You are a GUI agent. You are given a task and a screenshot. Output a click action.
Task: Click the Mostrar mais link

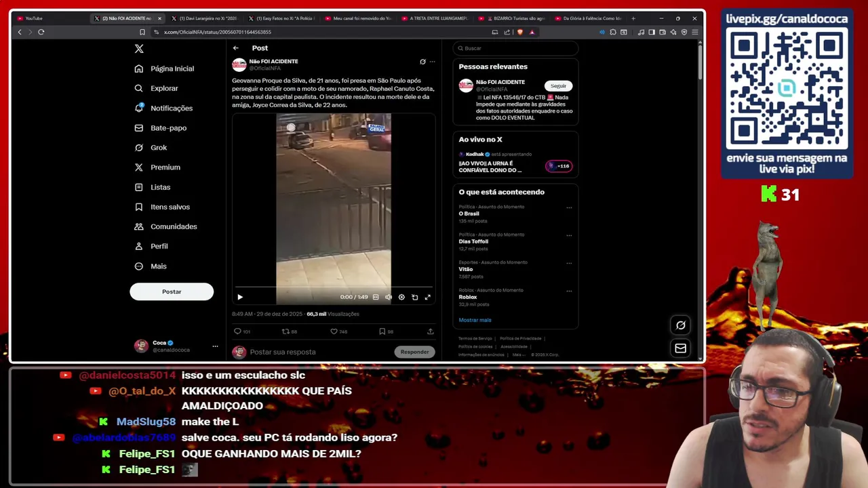click(475, 320)
